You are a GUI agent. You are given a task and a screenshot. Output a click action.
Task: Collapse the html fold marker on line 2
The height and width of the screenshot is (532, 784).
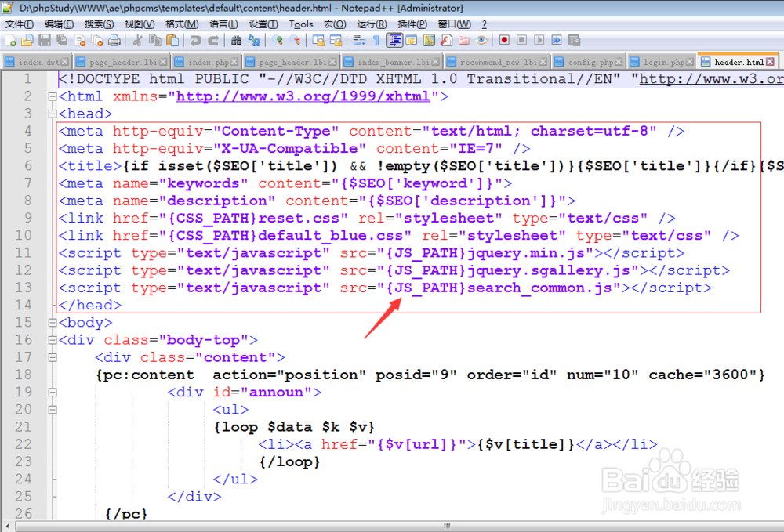(x=52, y=96)
